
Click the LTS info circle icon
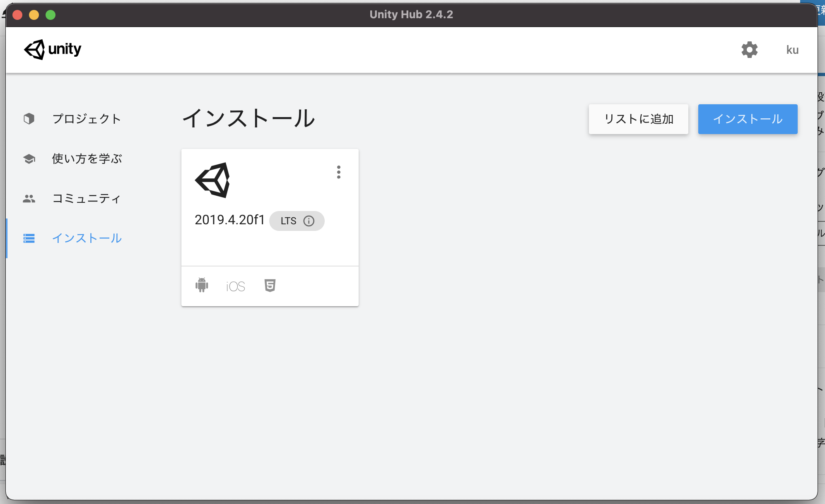[x=309, y=221]
